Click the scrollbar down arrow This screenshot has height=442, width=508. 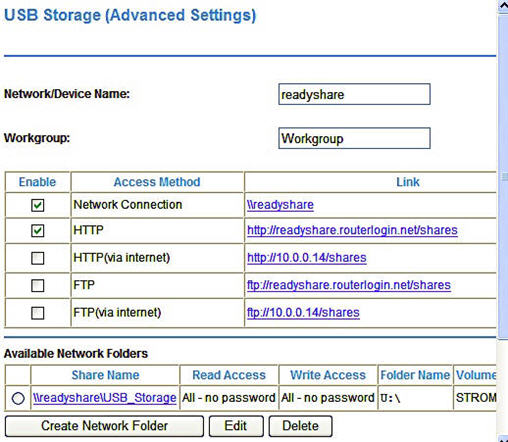coord(503,438)
